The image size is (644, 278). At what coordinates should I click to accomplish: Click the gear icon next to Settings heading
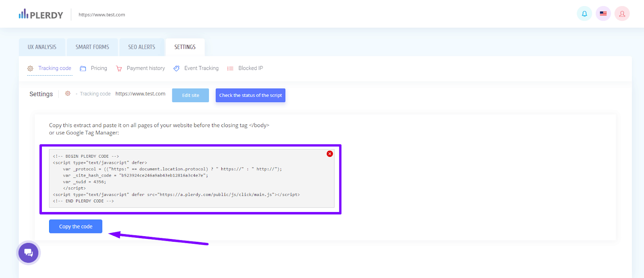[x=68, y=93]
